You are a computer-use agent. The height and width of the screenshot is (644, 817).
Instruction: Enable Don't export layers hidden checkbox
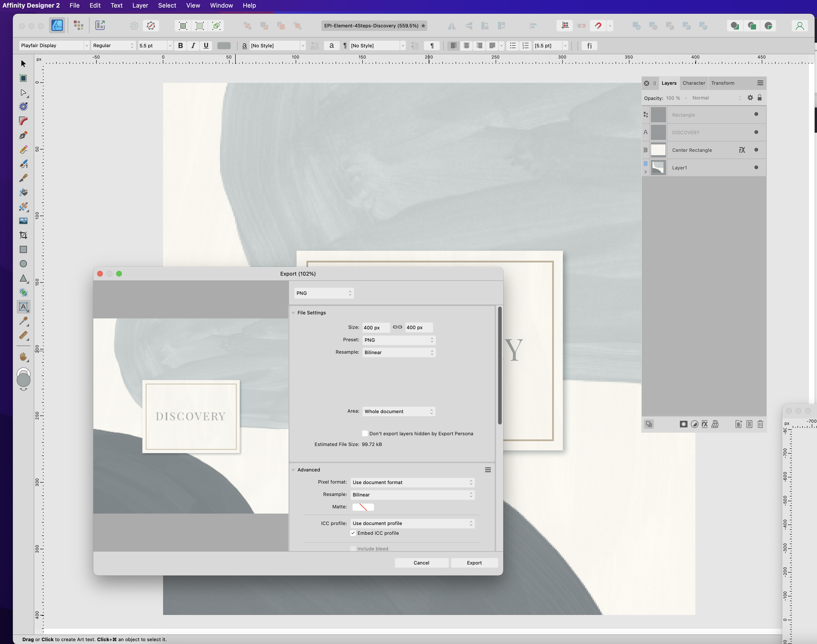tap(365, 434)
